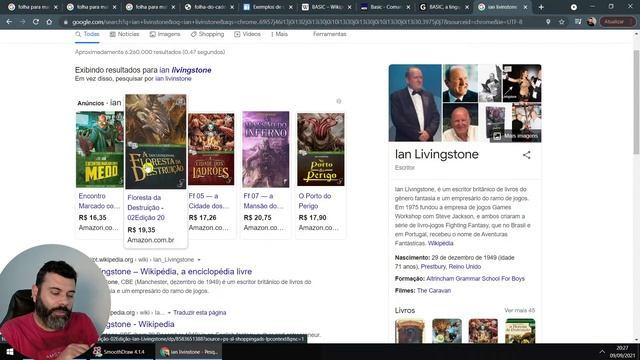
Task: Show hidden system tray icons
Action: (602, 352)
